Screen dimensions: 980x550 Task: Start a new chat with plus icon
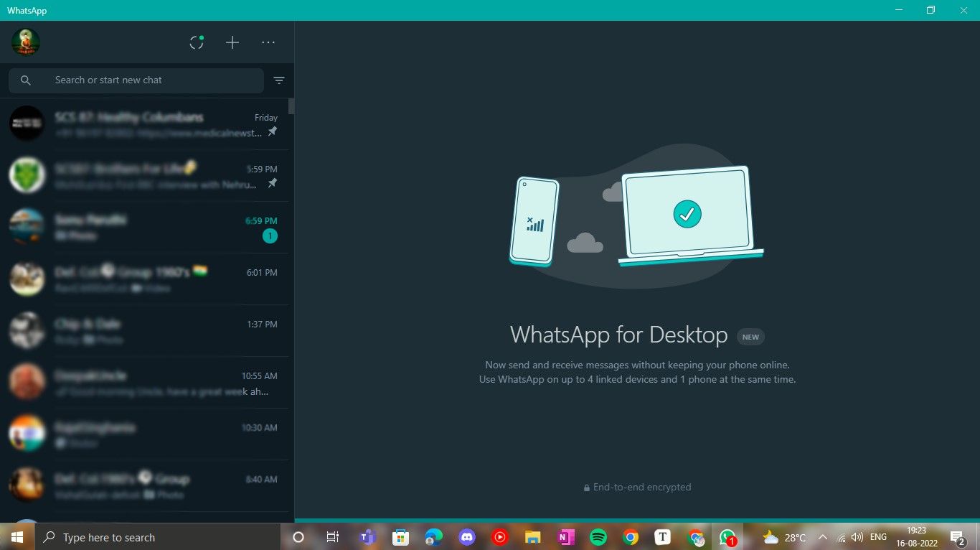click(x=232, y=43)
